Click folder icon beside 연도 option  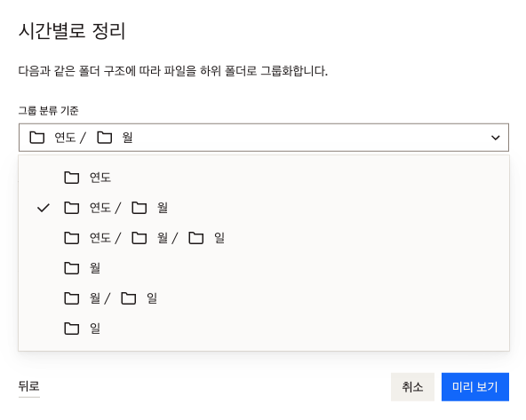pyautogui.click(x=71, y=178)
